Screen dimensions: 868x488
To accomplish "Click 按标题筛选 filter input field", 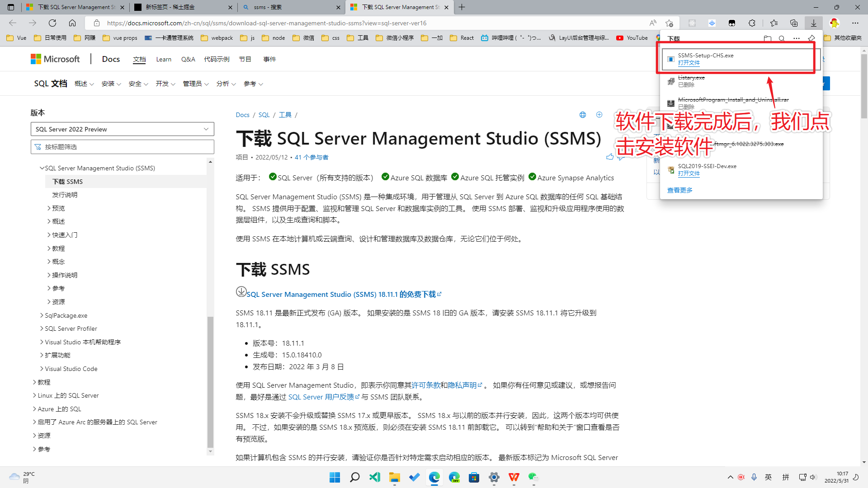I will tap(122, 147).
